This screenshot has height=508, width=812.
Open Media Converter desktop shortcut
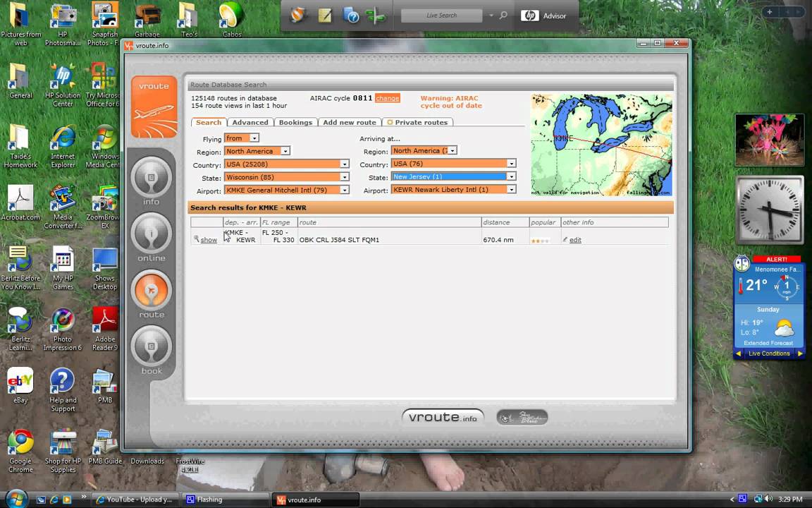63,207
